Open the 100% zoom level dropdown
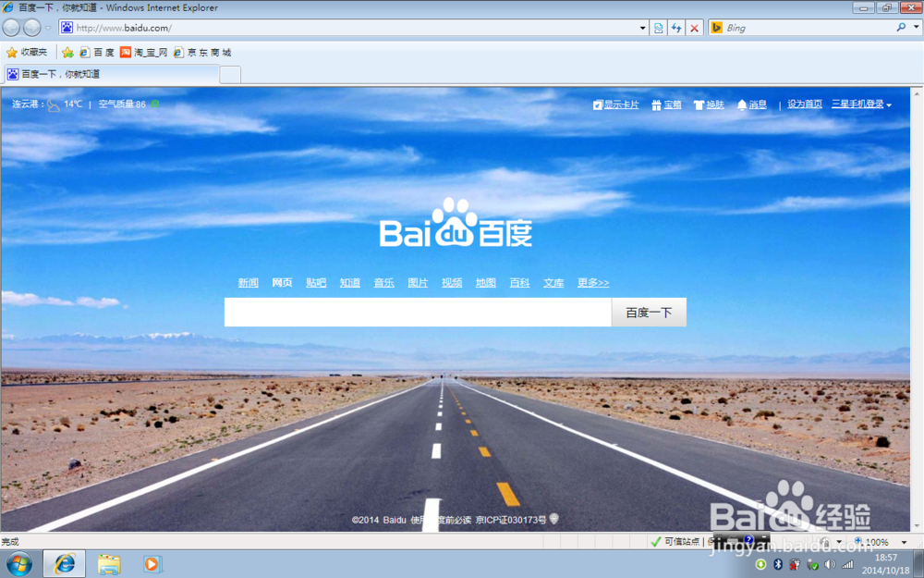924x578 pixels. (x=904, y=542)
